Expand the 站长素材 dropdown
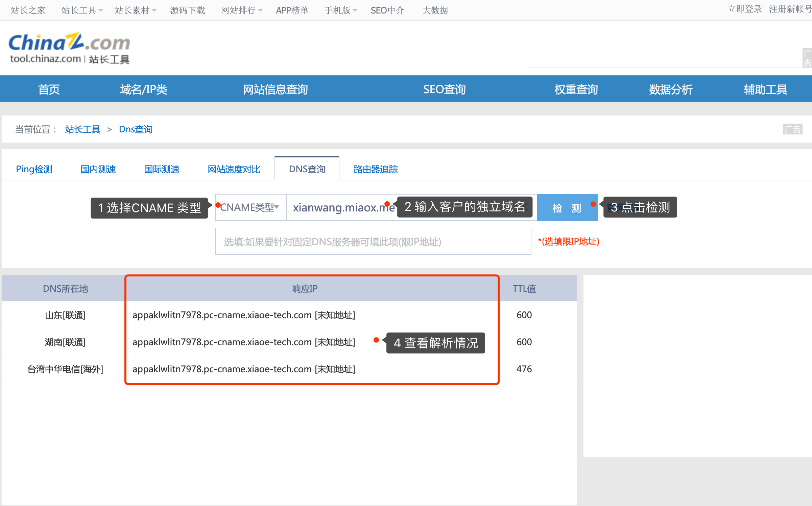Image resolution: width=812 pixels, height=506 pixels. pos(135,10)
